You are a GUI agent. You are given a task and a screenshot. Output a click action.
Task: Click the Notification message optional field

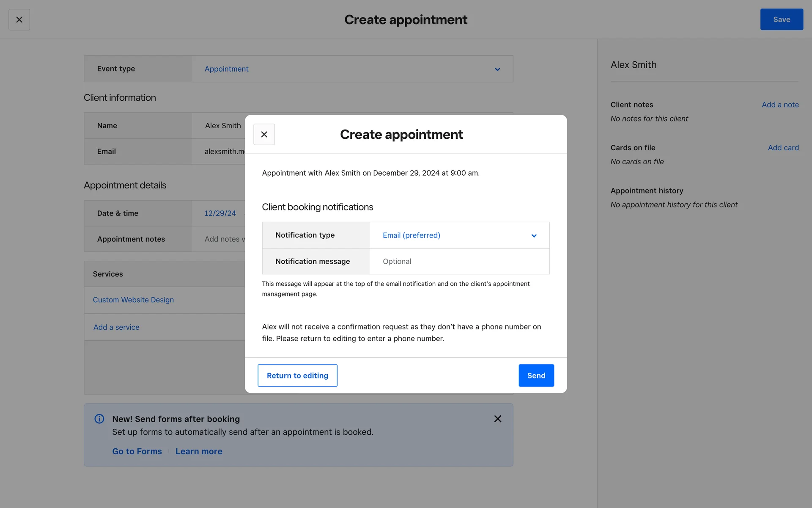click(x=459, y=262)
